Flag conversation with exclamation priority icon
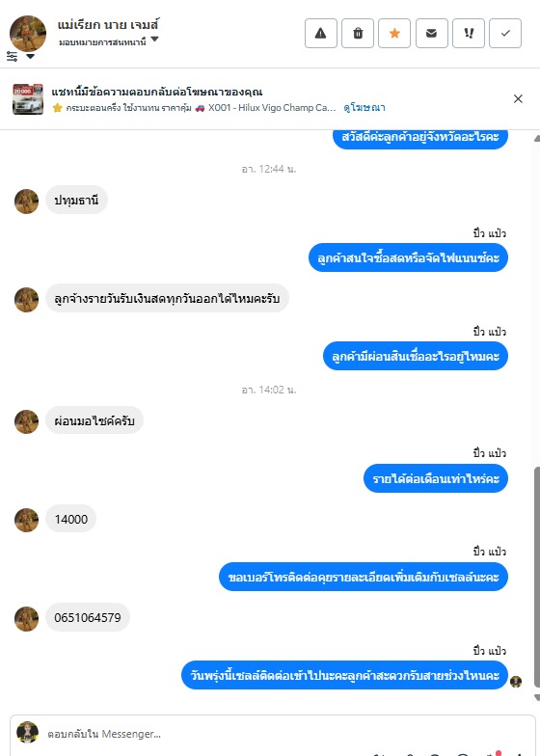The height and width of the screenshot is (756, 540). point(469,33)
